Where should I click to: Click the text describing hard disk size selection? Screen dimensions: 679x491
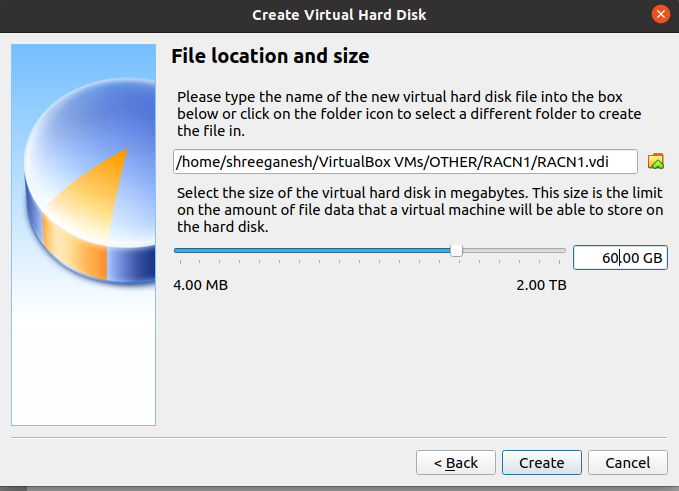coord(420,210)
